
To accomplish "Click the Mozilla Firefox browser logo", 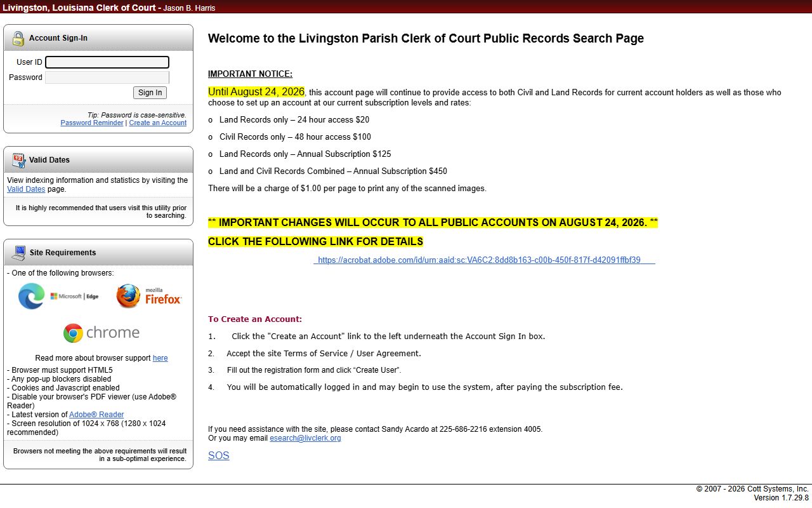I will tap(149, 297).
